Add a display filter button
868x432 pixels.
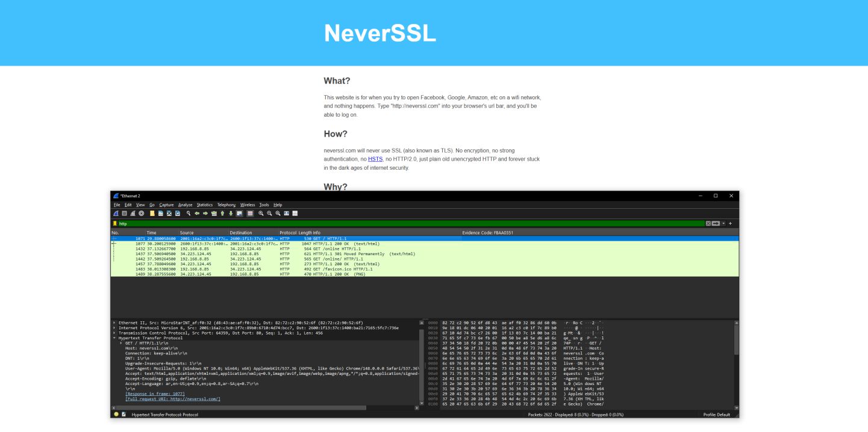point(730,223)
